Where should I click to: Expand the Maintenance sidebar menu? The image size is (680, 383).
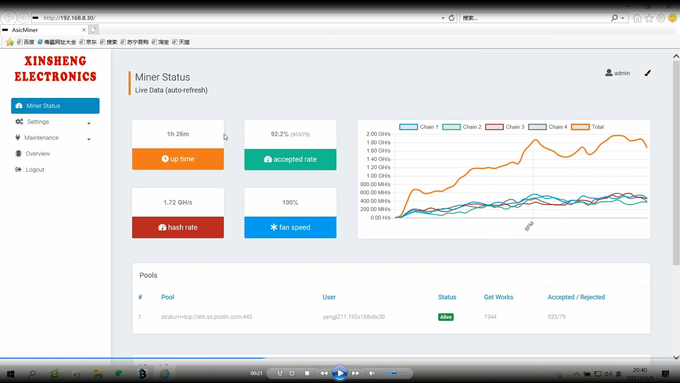pos(55,138)
